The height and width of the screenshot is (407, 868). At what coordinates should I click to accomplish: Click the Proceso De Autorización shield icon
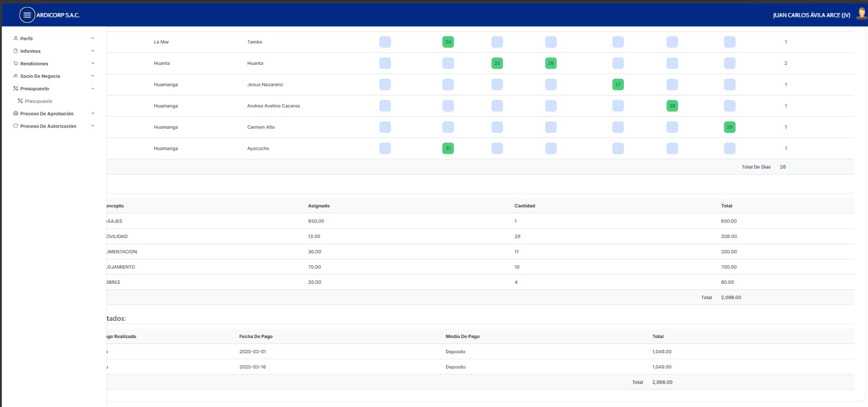pos(16,126)
